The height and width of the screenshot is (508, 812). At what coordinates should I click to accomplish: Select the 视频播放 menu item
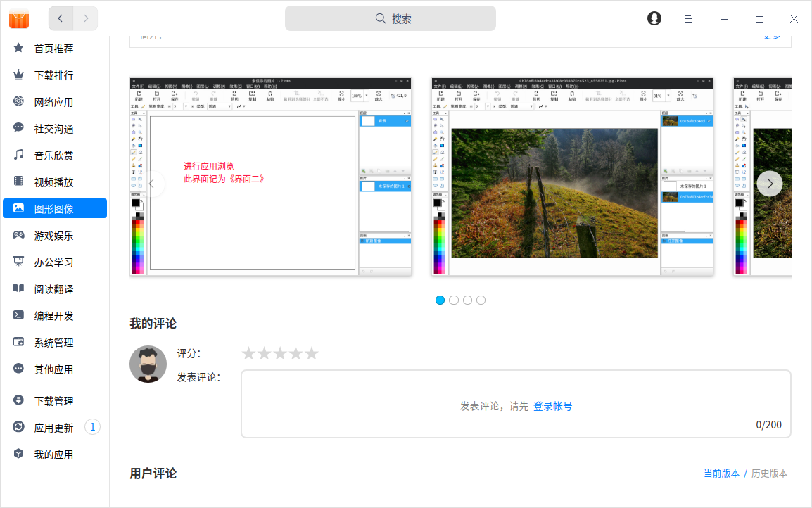(x=54, y=182)
